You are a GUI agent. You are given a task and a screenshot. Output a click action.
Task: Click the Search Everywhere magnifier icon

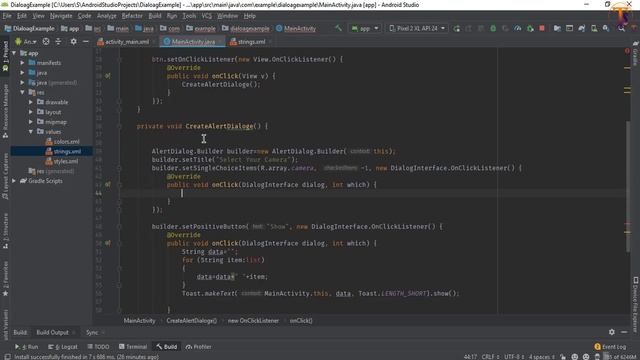coord(621,28)
